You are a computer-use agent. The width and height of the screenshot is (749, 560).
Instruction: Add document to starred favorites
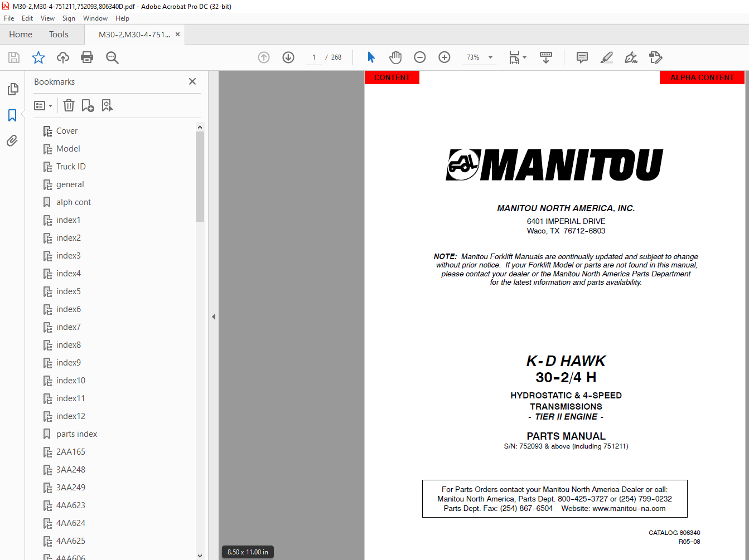tap(38, 57)
